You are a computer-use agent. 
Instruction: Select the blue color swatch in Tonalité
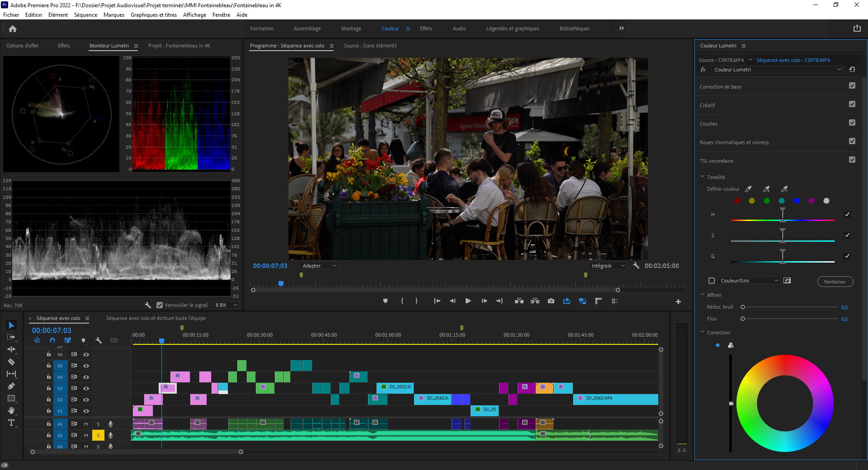point(797,201)
